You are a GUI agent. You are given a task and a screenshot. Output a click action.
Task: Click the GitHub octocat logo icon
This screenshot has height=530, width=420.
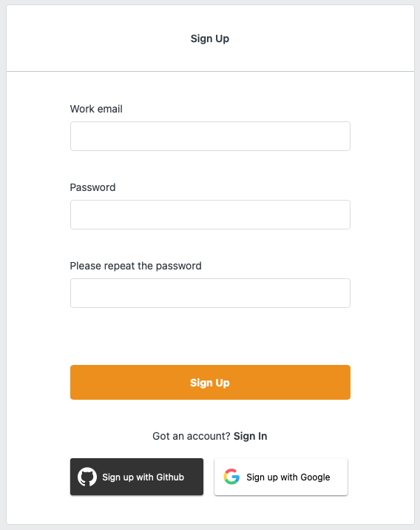coord(87,477)
